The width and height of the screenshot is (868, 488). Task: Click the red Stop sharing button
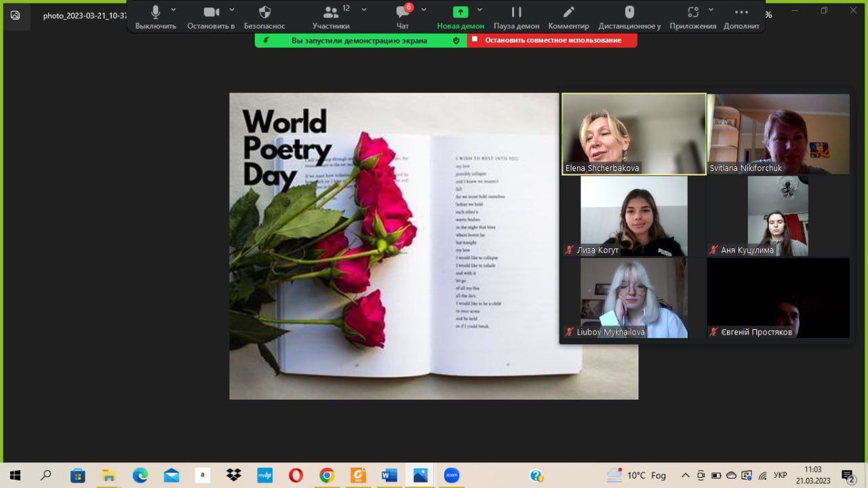[552, 41]
